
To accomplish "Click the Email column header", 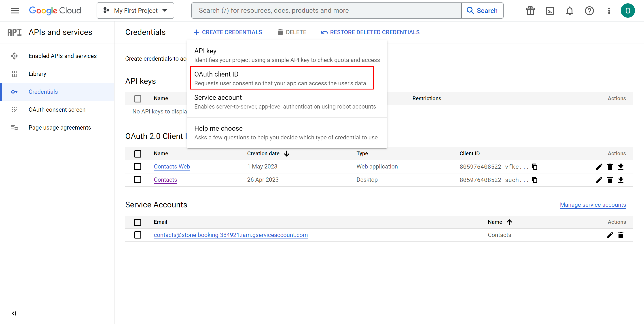I will (160, 222).
